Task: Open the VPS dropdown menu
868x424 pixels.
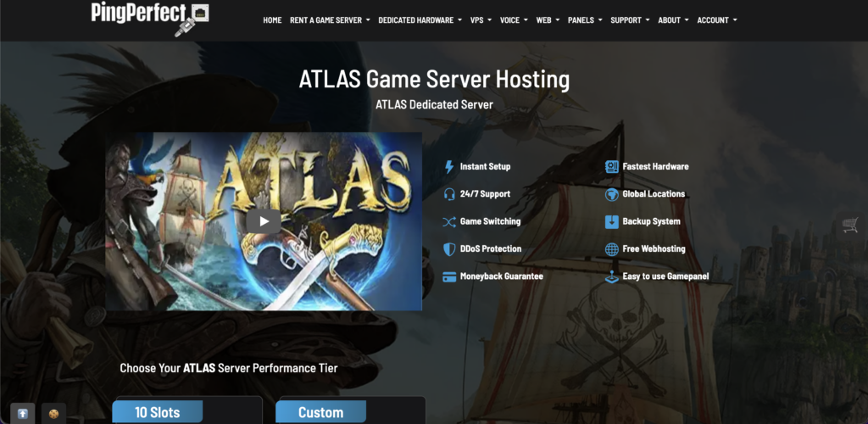Action: (481, 20)
